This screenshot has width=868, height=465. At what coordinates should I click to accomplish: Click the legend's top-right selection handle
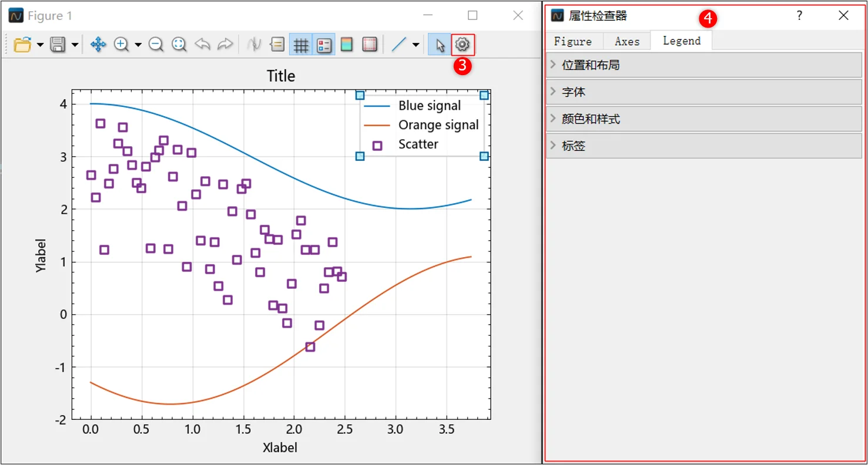[484, 95]
